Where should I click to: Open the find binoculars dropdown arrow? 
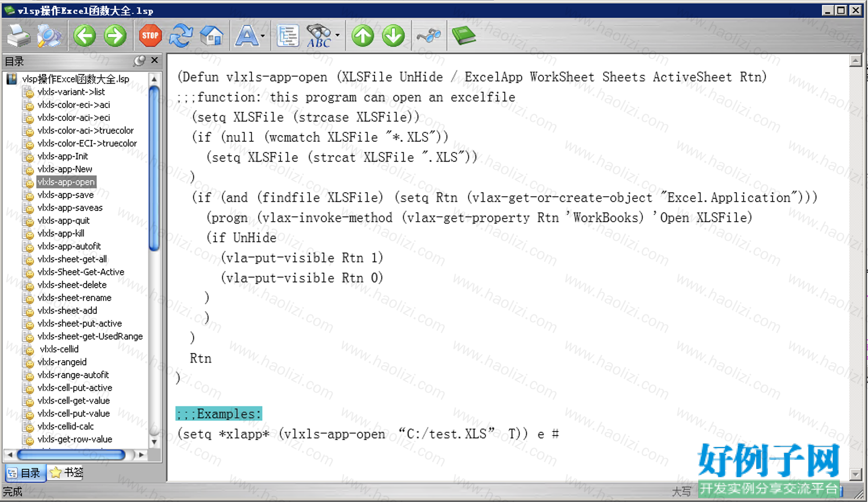point(337,36)
